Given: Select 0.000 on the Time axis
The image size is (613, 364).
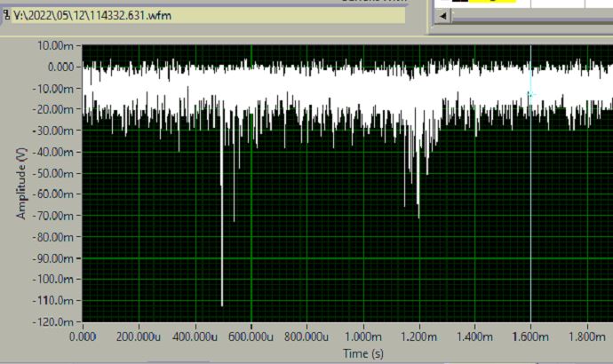Looking at the screenshot, I should [83, 336].
